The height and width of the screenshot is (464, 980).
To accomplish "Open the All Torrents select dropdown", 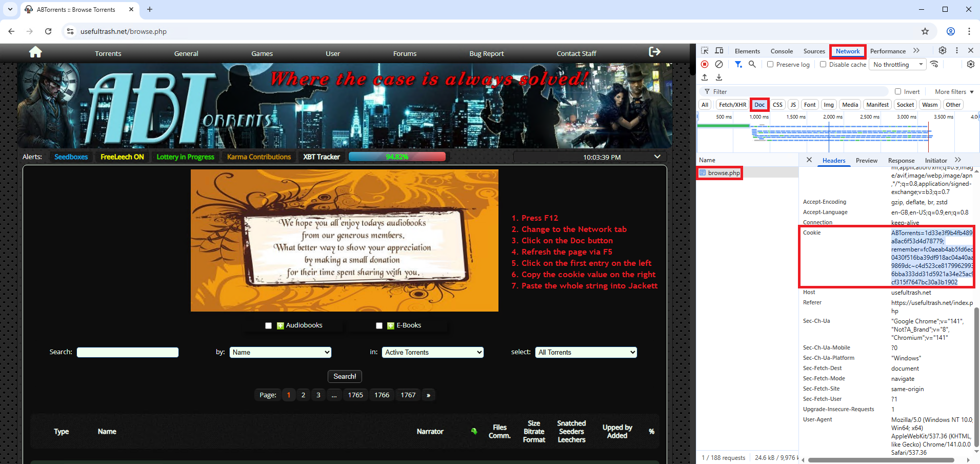I will [586, 352].
